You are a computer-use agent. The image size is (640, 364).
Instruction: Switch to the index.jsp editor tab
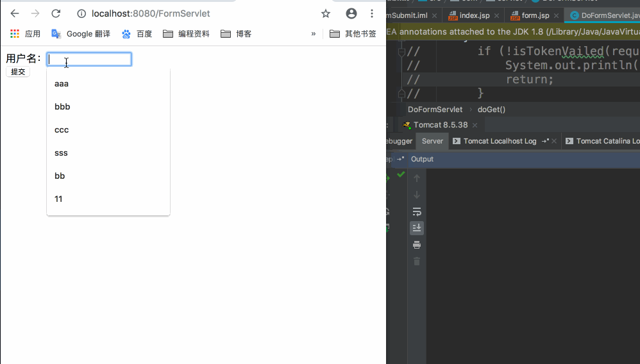coord(475,15)
